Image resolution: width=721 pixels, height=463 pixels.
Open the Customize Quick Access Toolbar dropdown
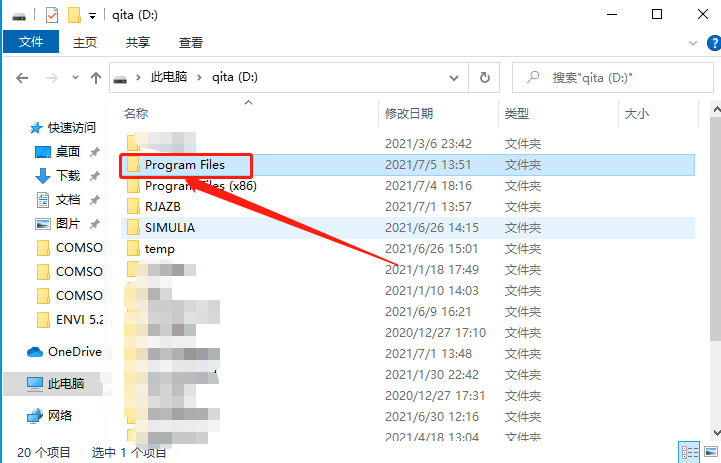coord(92,16)
